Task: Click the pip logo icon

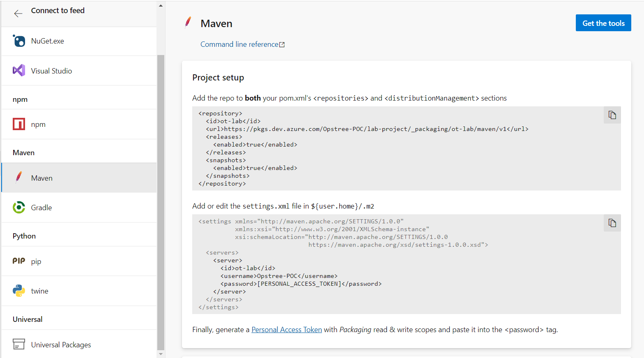Action: [x=19, y=261]
